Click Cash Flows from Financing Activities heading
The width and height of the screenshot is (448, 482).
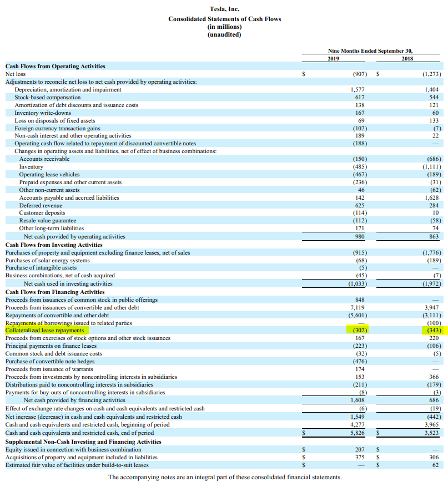click(55, 292)
